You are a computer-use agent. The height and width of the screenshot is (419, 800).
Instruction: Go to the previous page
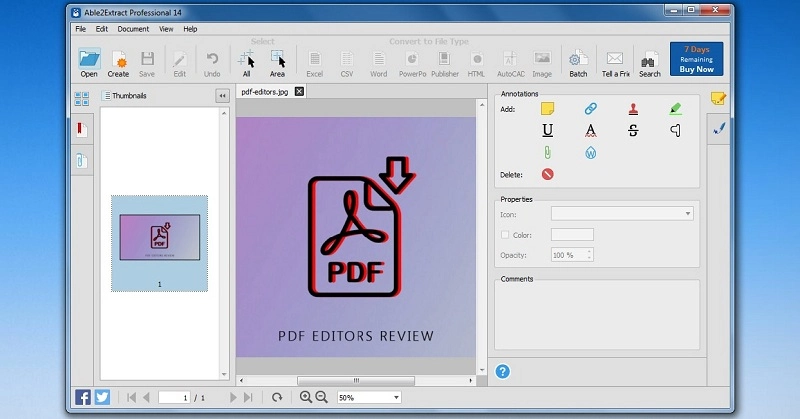tap(146, 397)
